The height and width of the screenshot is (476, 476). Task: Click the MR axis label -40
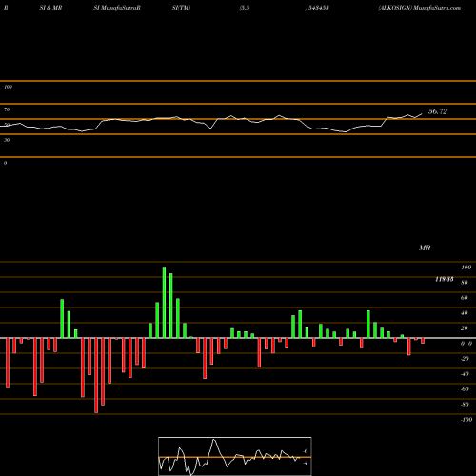click(465, 374)
